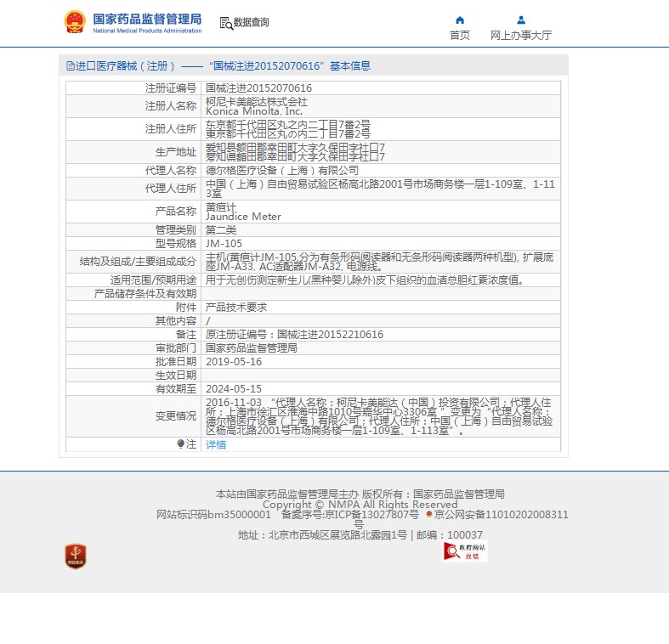Select Konica Minolta, Inc. text
669x644 pixels.
click(x=254, y=111)
